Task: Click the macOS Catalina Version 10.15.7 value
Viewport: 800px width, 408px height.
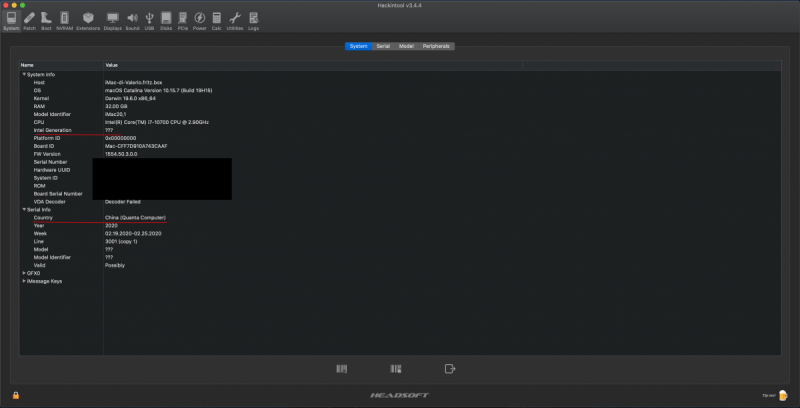Action: [159, 90]
